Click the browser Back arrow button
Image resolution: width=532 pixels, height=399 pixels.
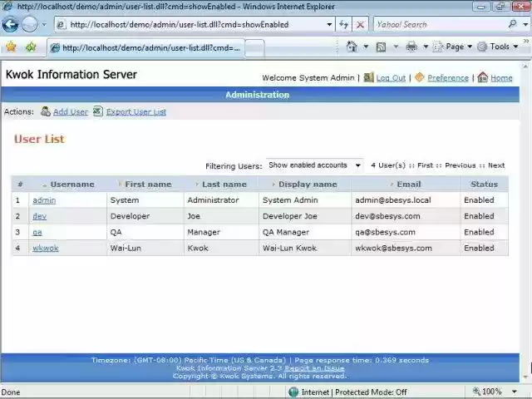10,24
